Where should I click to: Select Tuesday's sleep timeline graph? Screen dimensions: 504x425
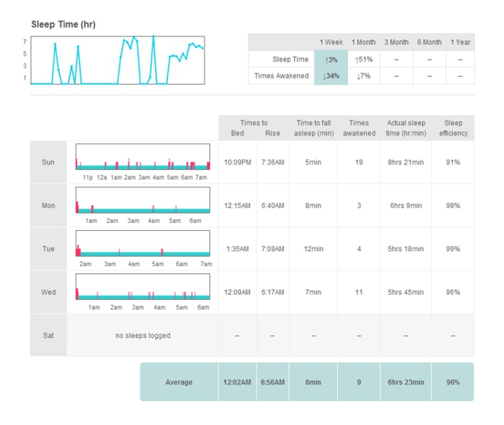142,244
